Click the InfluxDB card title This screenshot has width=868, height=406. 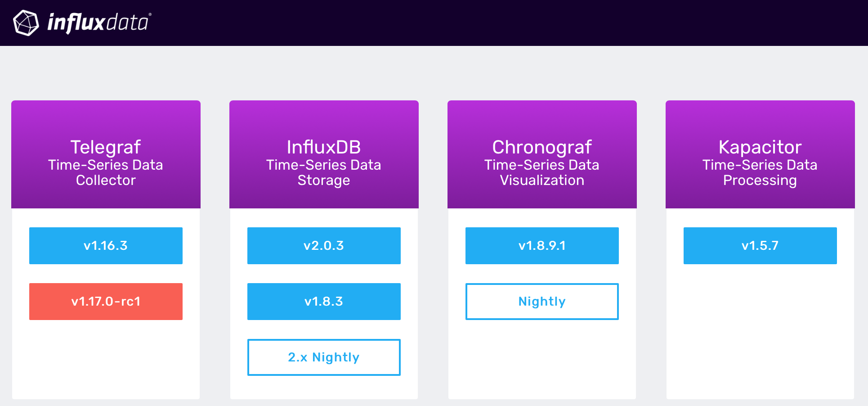click(x=324, y=147)
